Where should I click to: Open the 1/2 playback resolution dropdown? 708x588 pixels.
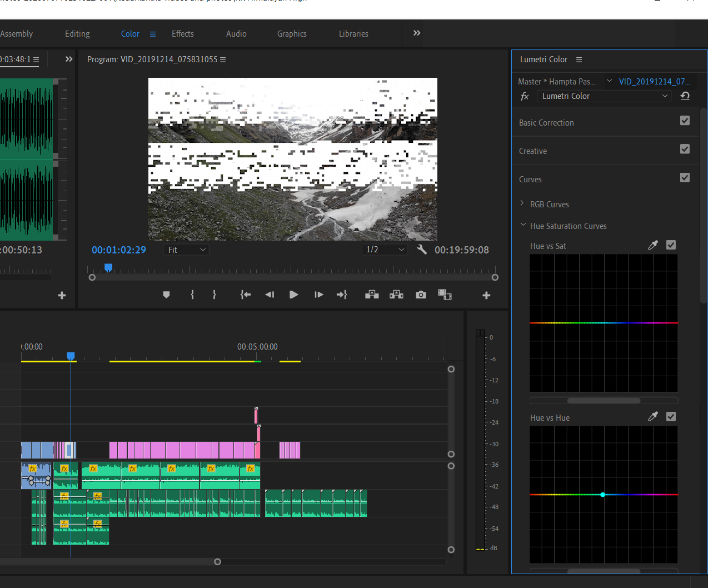[385, 250]
